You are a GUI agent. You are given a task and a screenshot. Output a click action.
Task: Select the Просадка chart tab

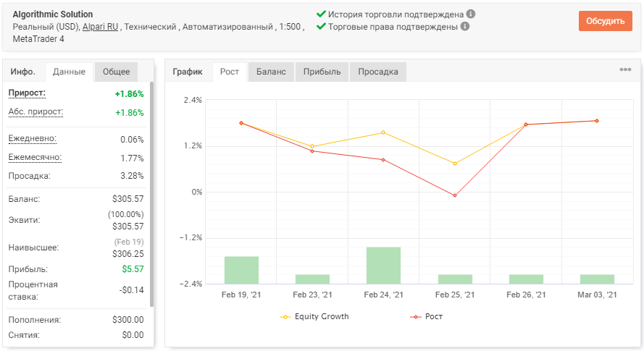378,72
